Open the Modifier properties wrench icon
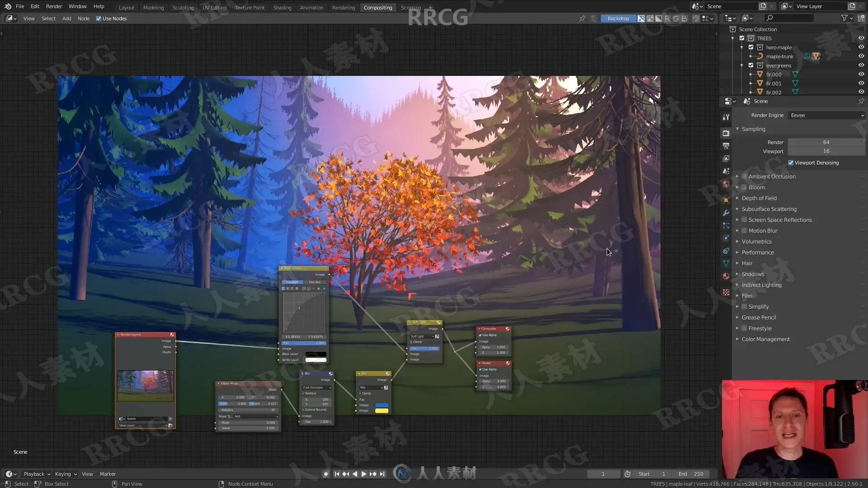868x488 pixels. tap(726, 213)
